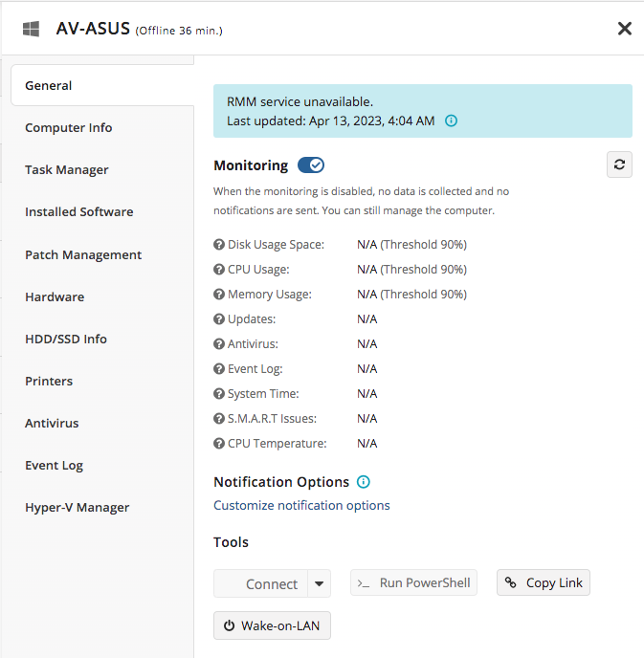Click the Antivirus help icon in Monitoring

point(219,344)
